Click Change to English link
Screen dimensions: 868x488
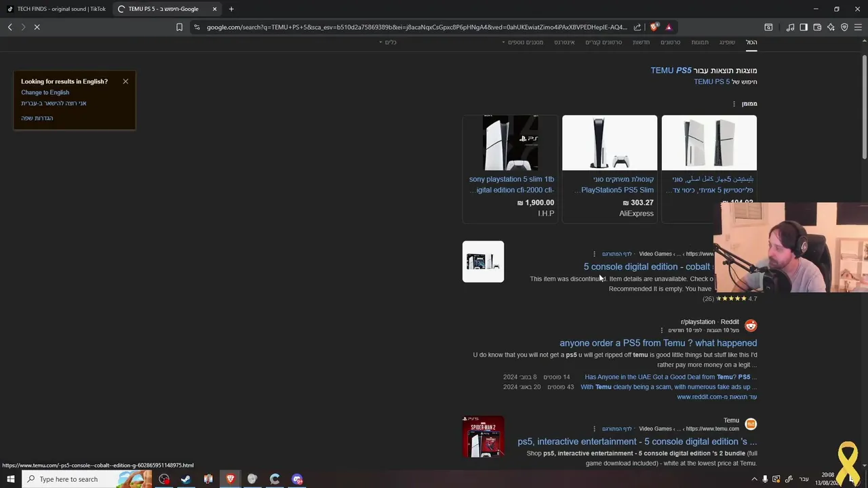click(45, 92)
